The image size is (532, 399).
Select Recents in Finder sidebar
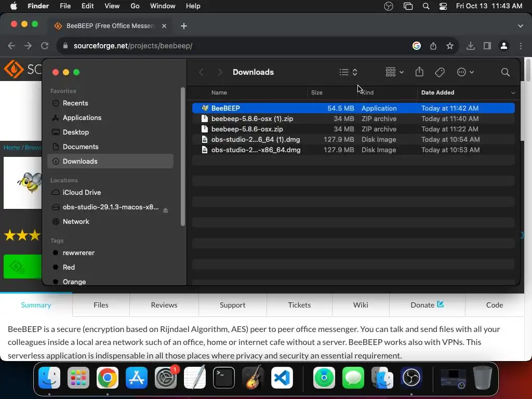[x=110, y=103]
